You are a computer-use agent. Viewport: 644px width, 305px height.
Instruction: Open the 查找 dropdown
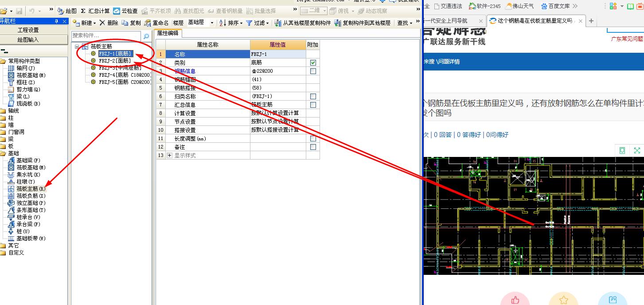(405, 23)
